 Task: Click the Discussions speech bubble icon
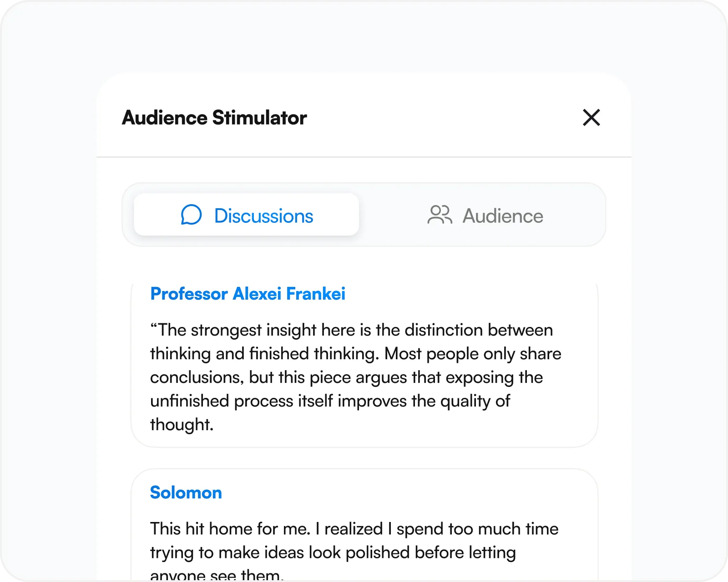click(191, 215)
